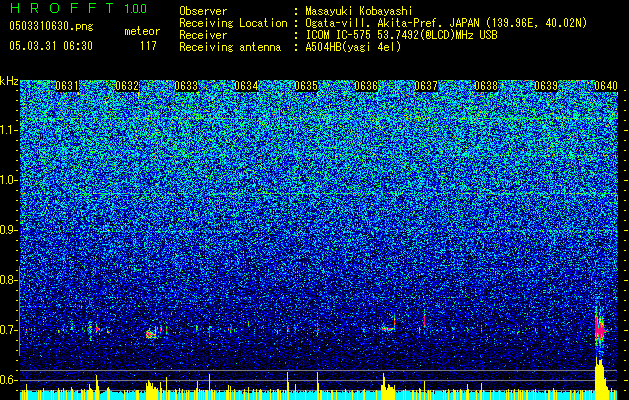
Task: Click the Receiver label
Action: tap(203, 35)
